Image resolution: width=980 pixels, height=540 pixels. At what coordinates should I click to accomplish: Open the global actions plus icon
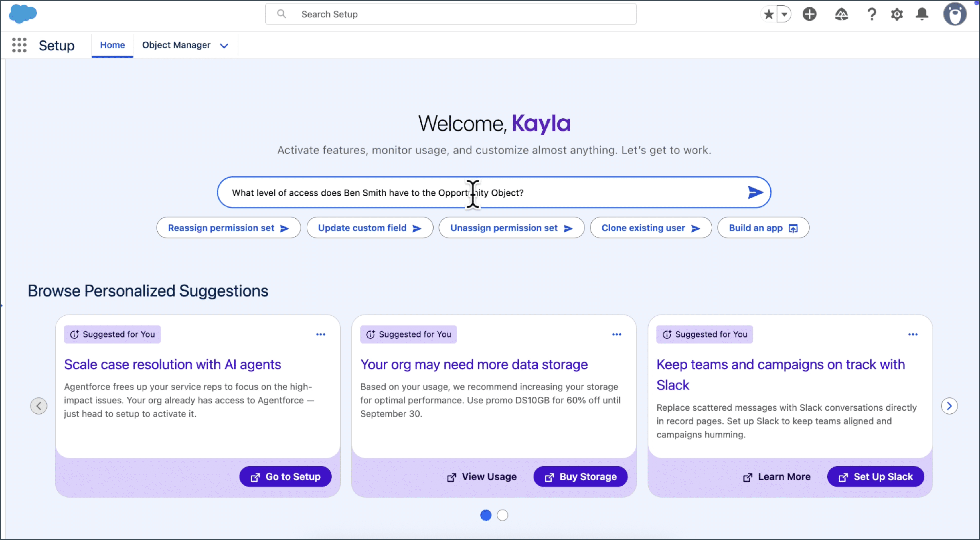pos(809,15)
